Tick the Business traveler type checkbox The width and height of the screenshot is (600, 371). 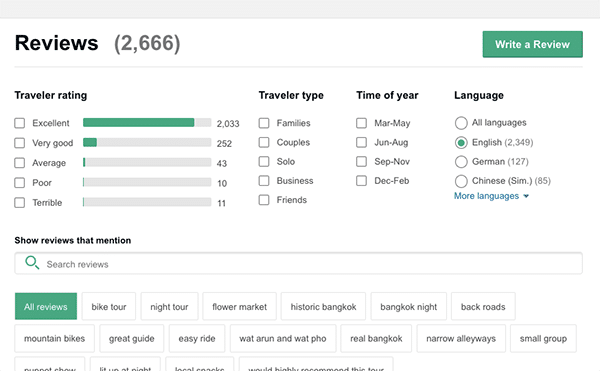[x=264, y=181]
